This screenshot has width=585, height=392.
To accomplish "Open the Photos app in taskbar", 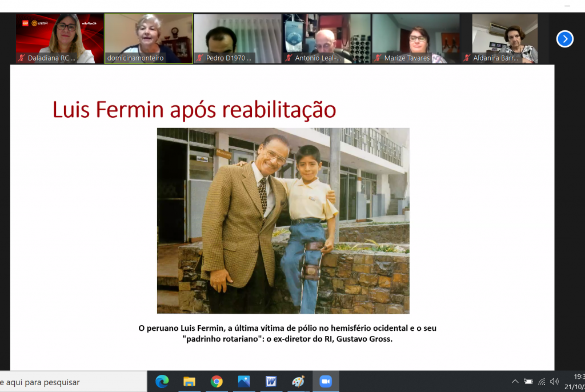I will [x=244, y=382].
